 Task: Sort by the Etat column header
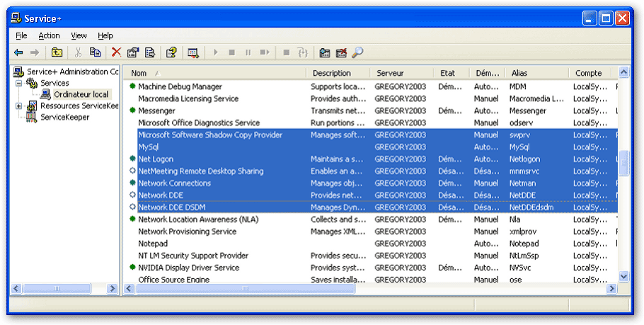(x=452, y=73)
